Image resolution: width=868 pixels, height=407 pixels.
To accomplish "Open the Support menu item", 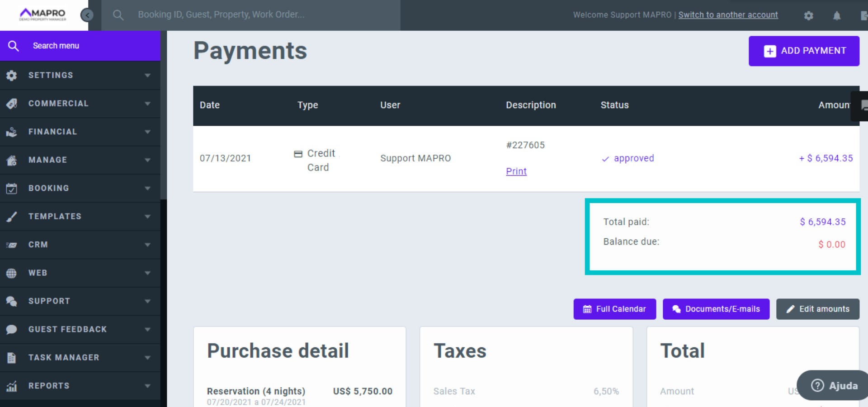I will tap(49, 301).
